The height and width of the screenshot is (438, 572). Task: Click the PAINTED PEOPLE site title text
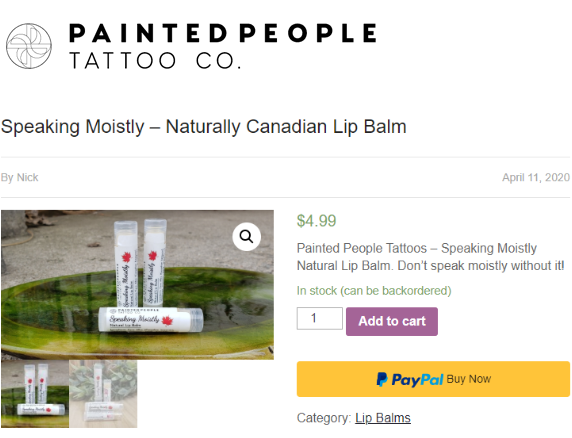pyautogui.click(x=223, y=33)
